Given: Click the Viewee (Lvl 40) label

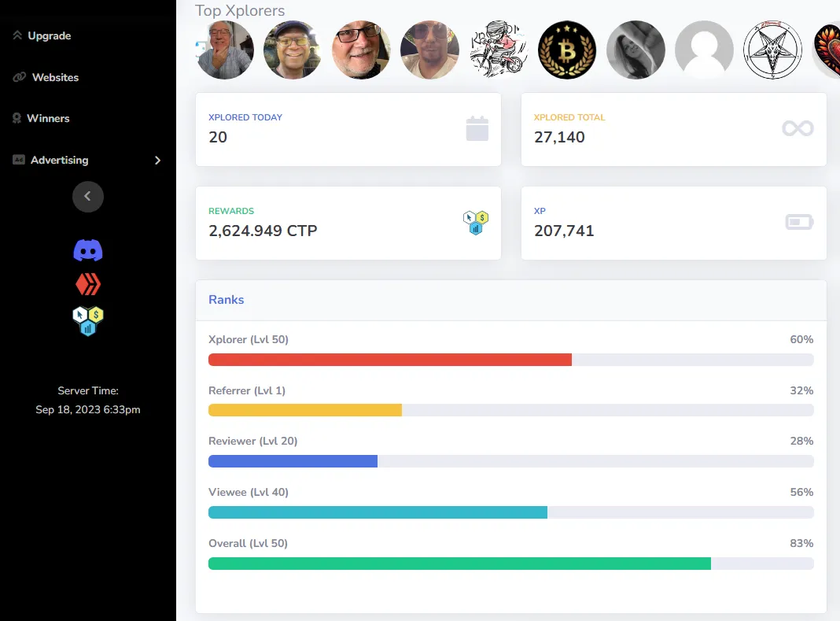Looking at the screenshot, I should tap(249, 492).
